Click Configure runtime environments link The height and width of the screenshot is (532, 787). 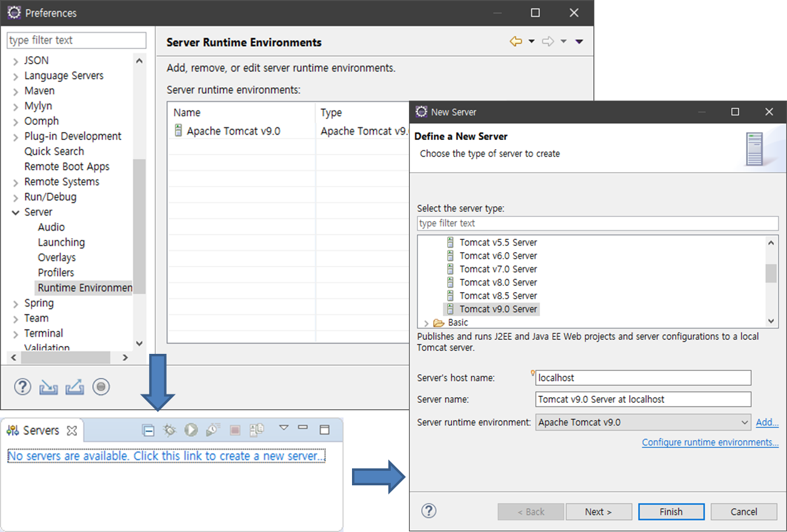710,442
